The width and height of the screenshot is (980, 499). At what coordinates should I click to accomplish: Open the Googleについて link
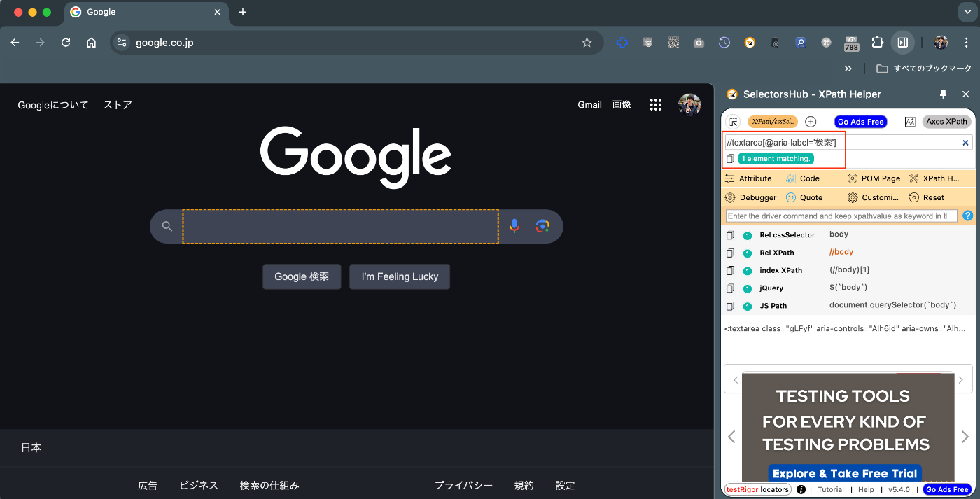pyautogui.click(x=53, y=105)
